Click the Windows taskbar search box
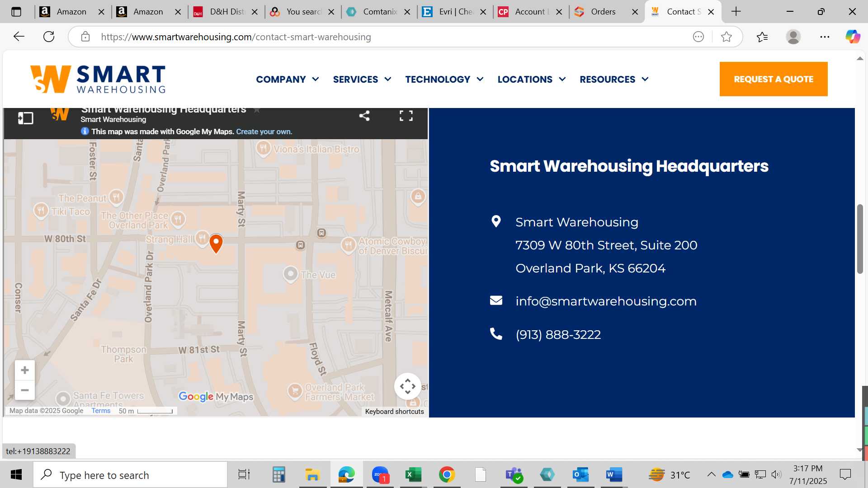The image size is (868, 488). 130,474
